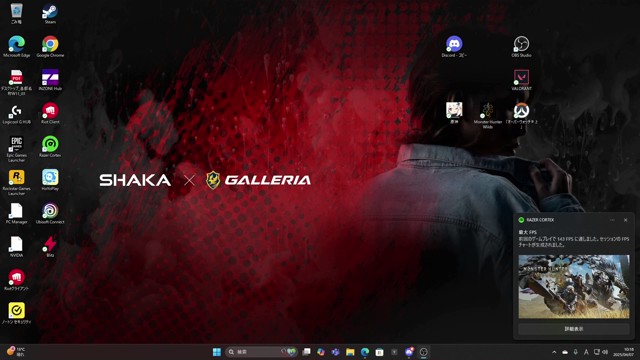The width and height of the screenshot is (640, 360).
Task: Click the Monster Hunter thumbnail in notification
Action: point(573,287)
